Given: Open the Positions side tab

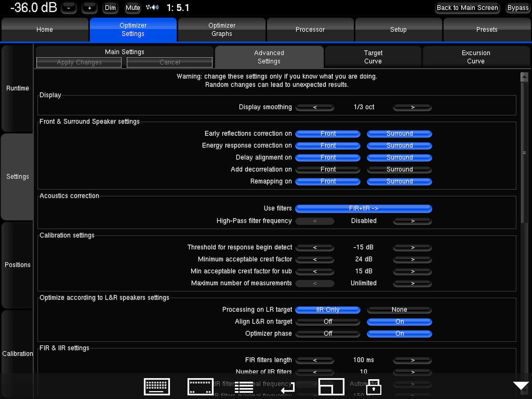Looking at the screenshot, I should [x=17, y=265].
